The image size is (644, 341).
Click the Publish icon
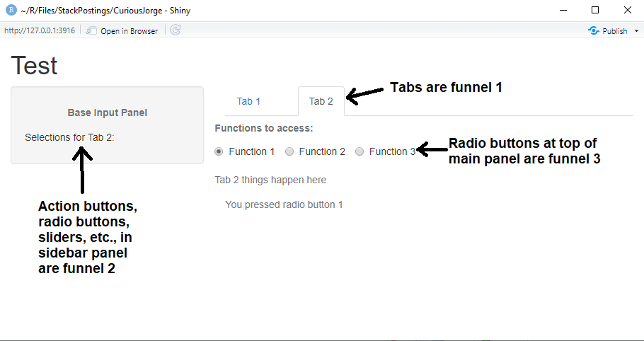pyautogui.click(x=594, y=31)
